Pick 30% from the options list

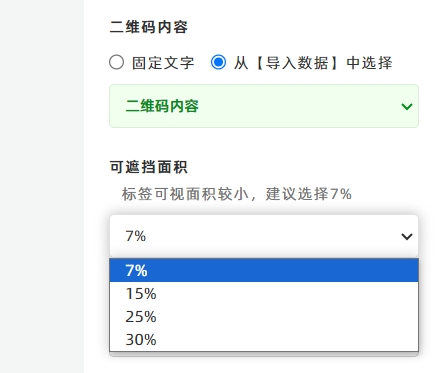(x=264, y=339)
